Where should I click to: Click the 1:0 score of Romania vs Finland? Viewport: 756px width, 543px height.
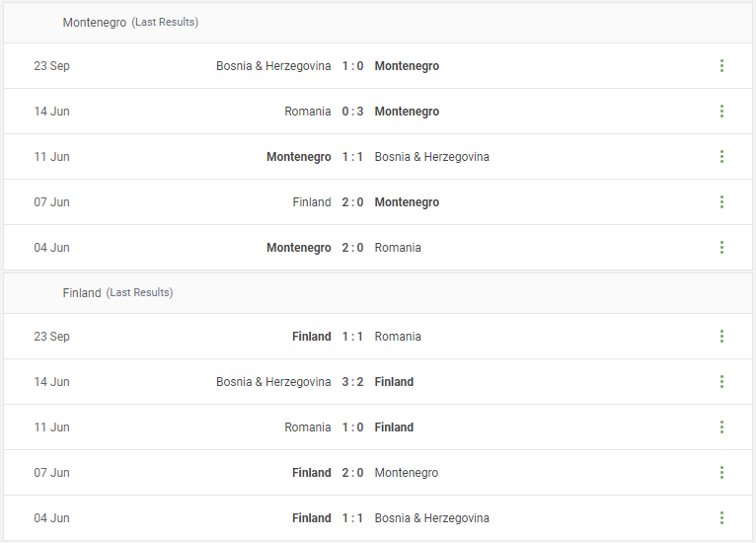click(352, 427)
